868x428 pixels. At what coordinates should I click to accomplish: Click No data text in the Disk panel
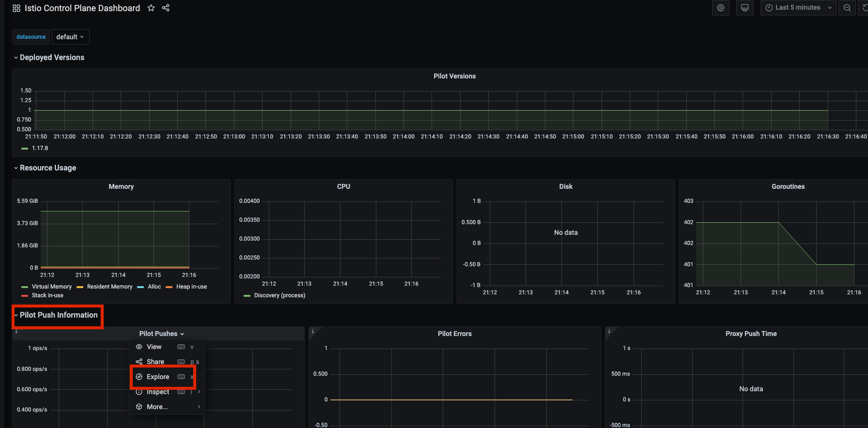point(566,232)
